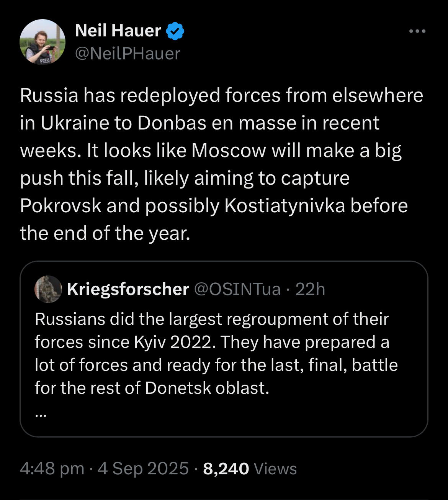
Task: Open the @NeilPHauer handle
Action: pos(128,54)
